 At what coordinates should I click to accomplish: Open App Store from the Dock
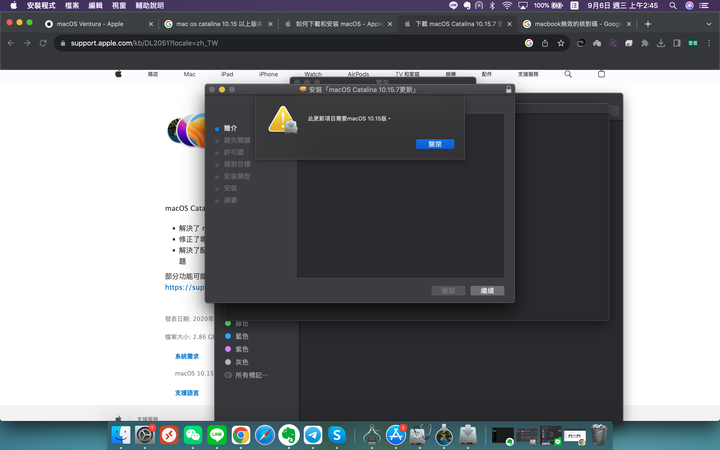click(x=395, y=434)
